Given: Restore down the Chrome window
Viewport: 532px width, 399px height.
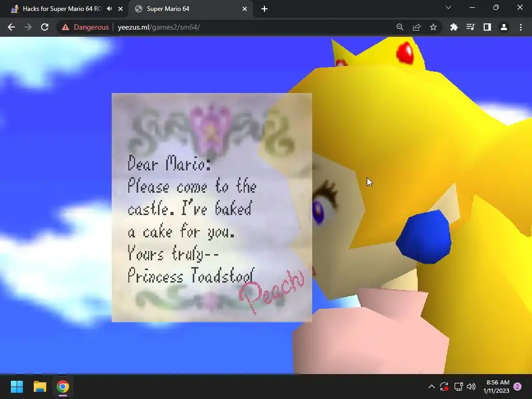Looking at the screenshot, I should point(496,7).
